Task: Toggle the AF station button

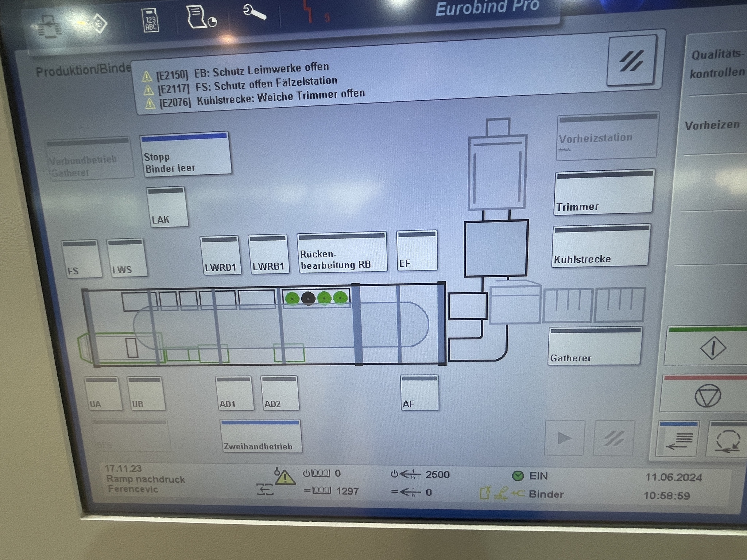Action: pyautogui.click(x=419, y=393)
